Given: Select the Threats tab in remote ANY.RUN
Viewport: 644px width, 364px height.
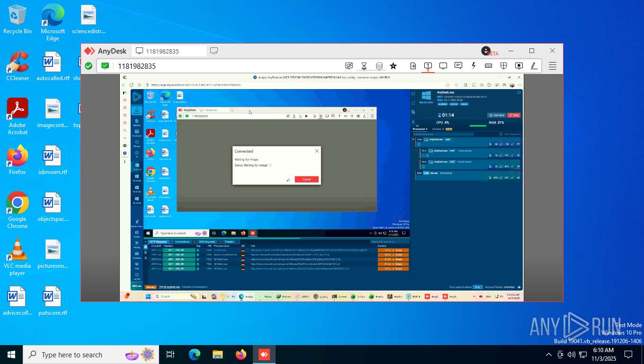Looking at the screenshot, I should 231,242.
